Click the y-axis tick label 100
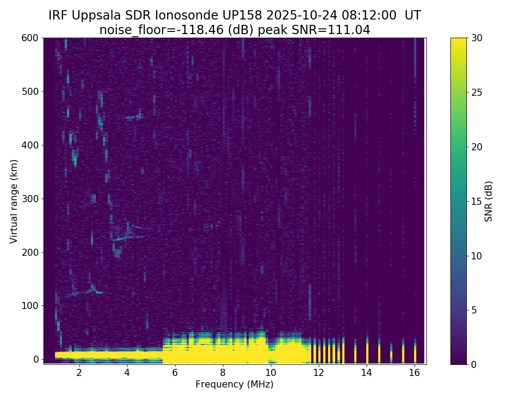This screenshot has height=399, width=532. coord(30,305)
